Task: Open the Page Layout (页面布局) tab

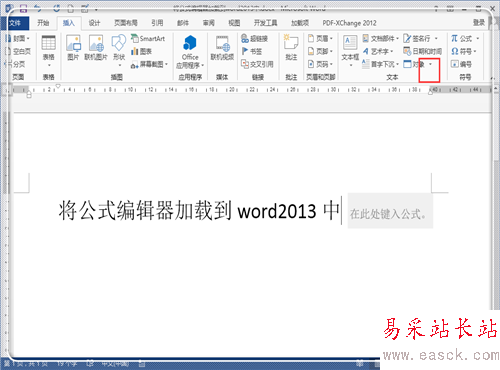Action: (126, 23)
